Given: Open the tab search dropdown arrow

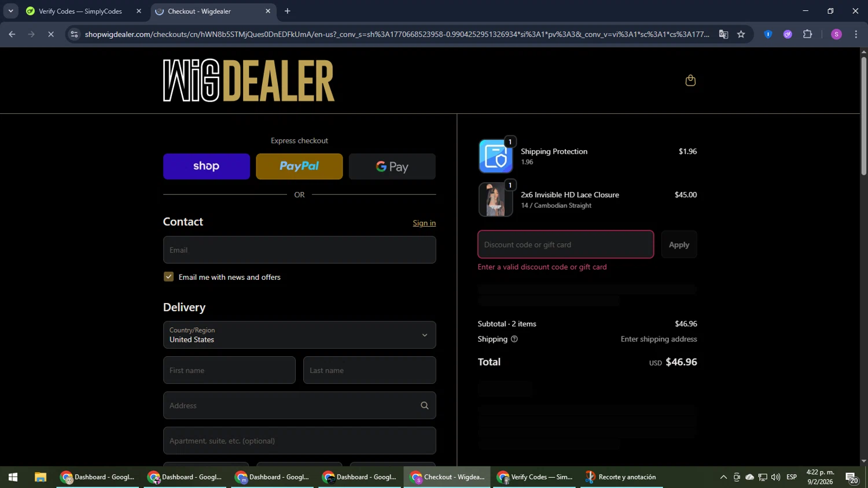Looking at the screenshot, I should click(10, 11).
